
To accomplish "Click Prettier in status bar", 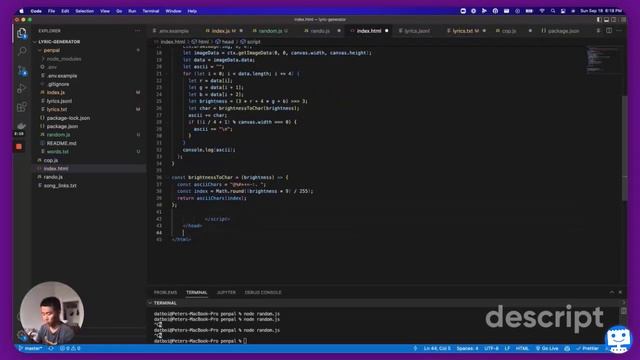I will [x=587, y=349].
